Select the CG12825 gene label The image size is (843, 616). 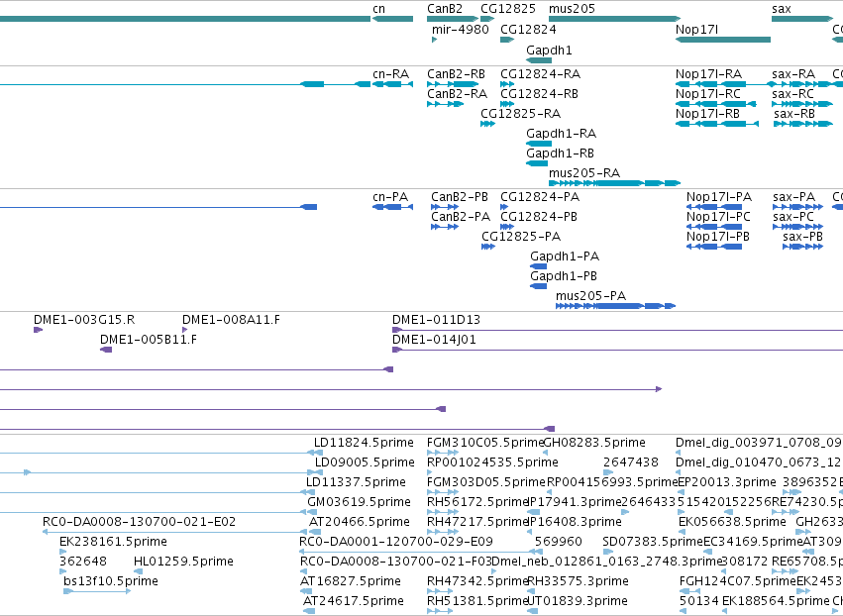[508, 9]
